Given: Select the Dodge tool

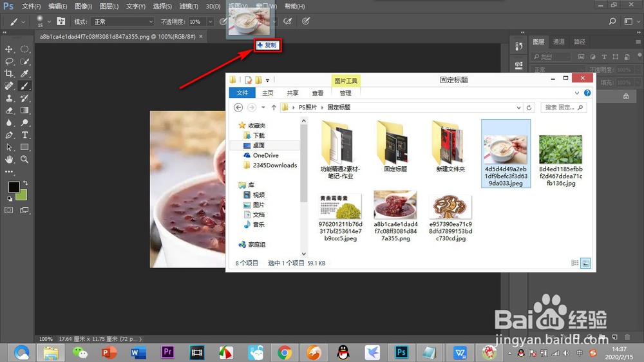Looking at the screenshot, I should 24,122.
